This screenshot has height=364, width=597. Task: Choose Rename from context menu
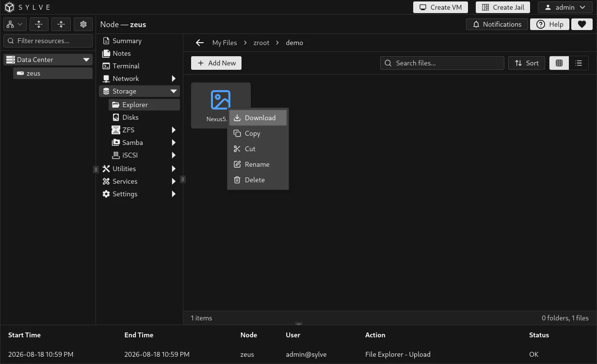(258, 164)
